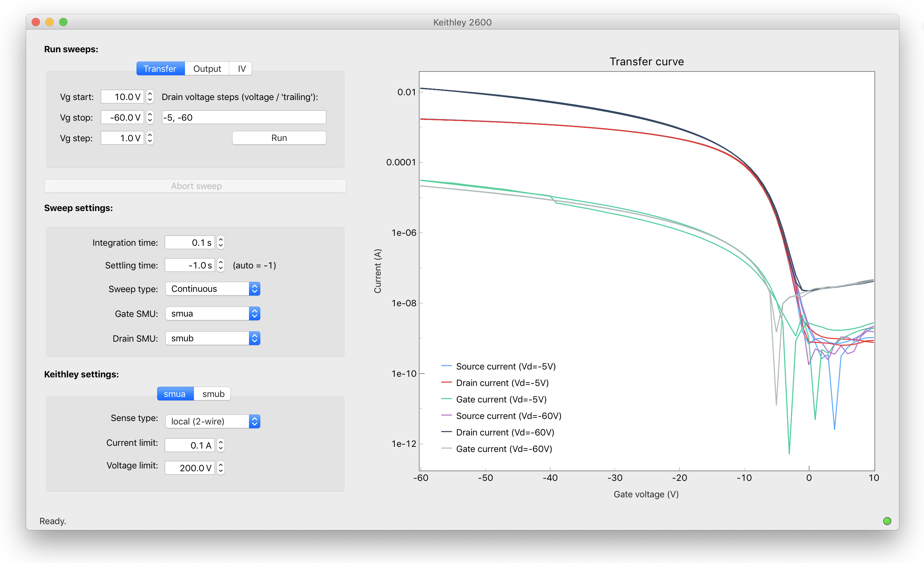This screenshot has height=563, width=924.
Task: Click the green connection status indicator
Action: point(887,521)
